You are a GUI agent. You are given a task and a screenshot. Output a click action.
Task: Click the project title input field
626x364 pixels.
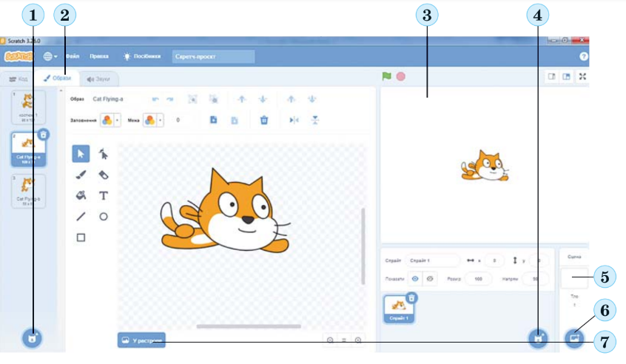click(x=213, y=56)
